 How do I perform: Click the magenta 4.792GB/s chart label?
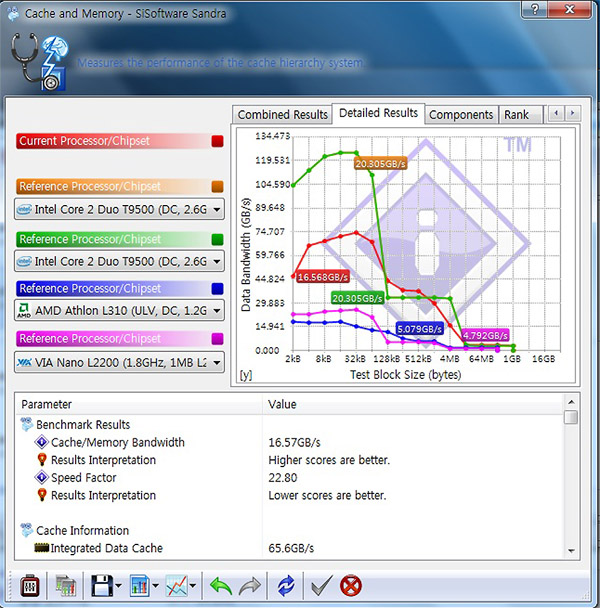(486, 335)
